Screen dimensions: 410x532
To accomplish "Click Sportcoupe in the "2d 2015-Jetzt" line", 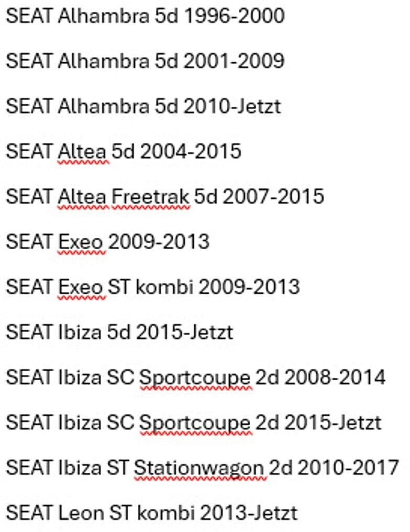I will coord(195,422).
